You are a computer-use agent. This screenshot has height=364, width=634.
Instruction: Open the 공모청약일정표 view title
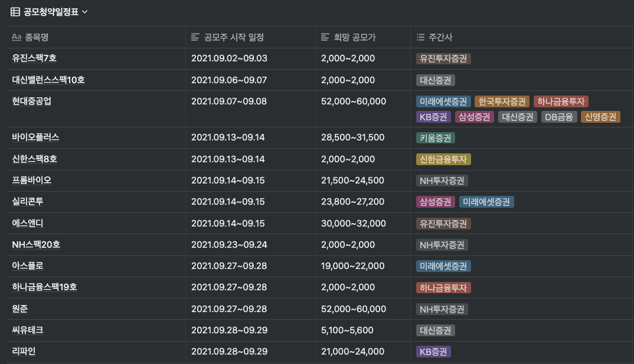tap(51, 12)
